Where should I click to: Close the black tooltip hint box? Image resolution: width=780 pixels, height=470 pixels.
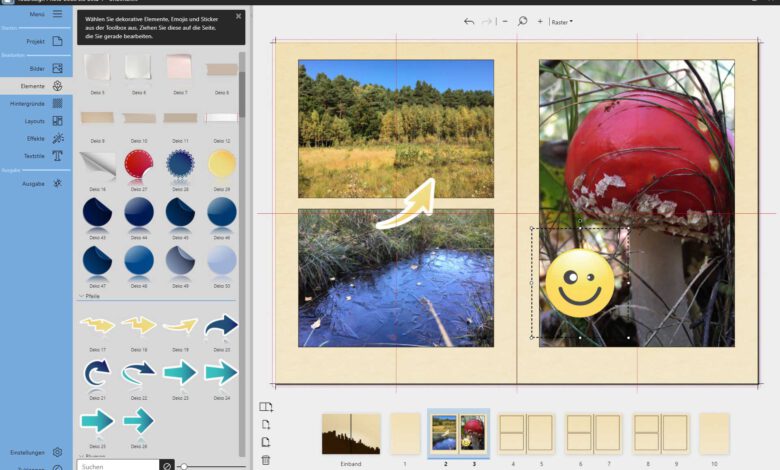(239, 16)
